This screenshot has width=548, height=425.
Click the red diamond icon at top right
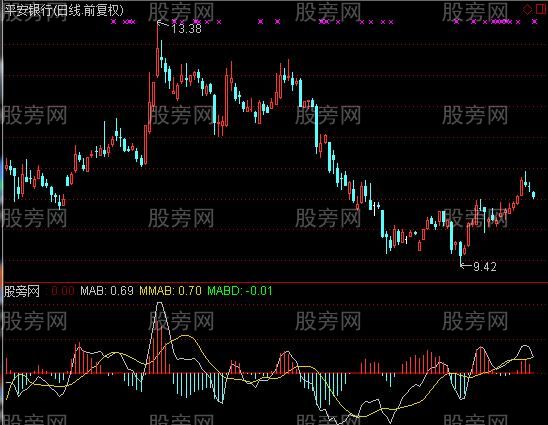click(527, 9)
